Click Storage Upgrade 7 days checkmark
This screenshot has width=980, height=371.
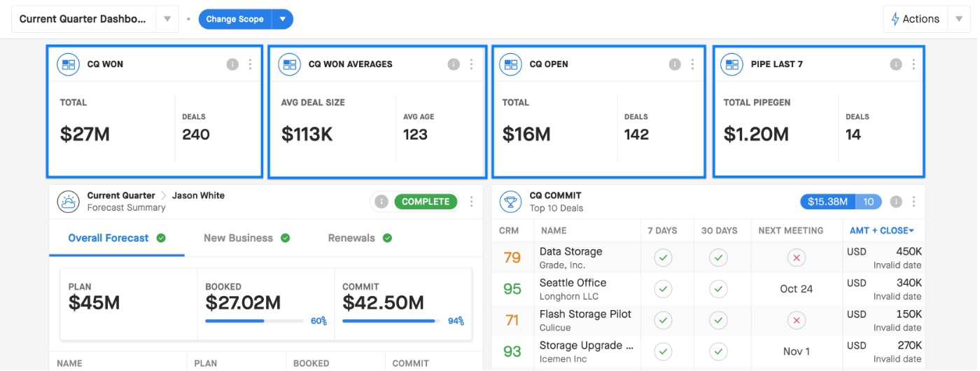coord(664,351)
